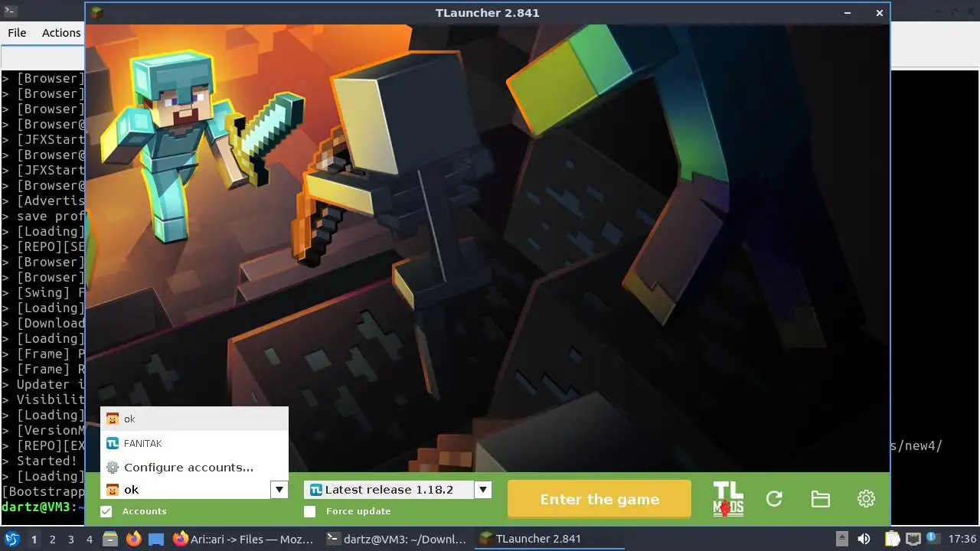Open TLauncher settings gear icon

tap(866, 499)
